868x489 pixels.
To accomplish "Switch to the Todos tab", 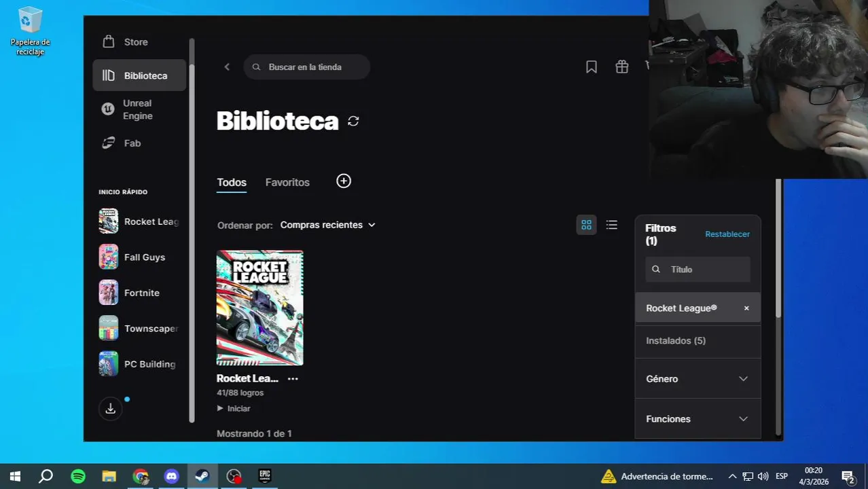I will pyautogui.click(x=232, y=182).
